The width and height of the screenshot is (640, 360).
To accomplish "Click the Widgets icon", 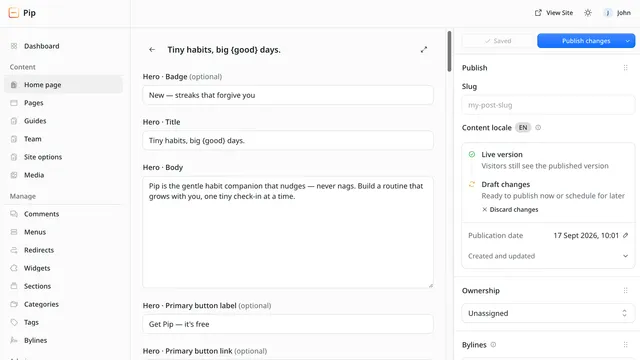I will tap(14, 268).
